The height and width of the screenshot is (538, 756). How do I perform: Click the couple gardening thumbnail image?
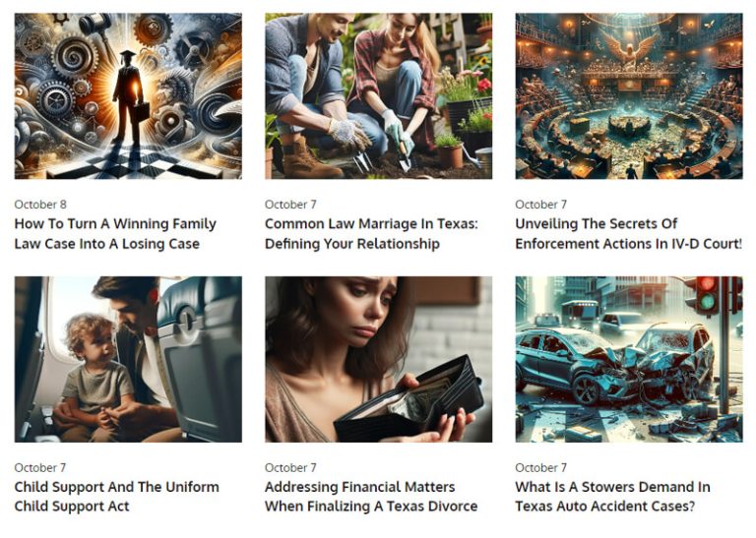pos(378,96)
